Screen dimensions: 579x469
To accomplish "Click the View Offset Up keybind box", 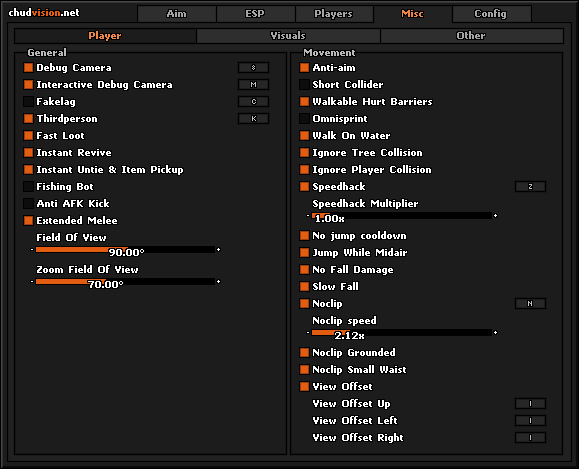I will click(x=530, y=404).
